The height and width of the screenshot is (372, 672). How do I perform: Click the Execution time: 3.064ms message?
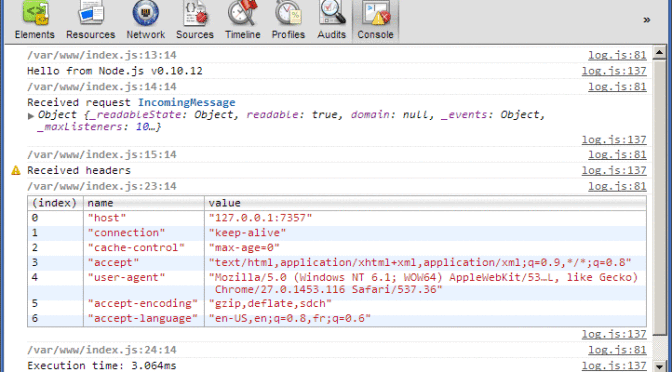pyautogui.click(x=102, y=366)
